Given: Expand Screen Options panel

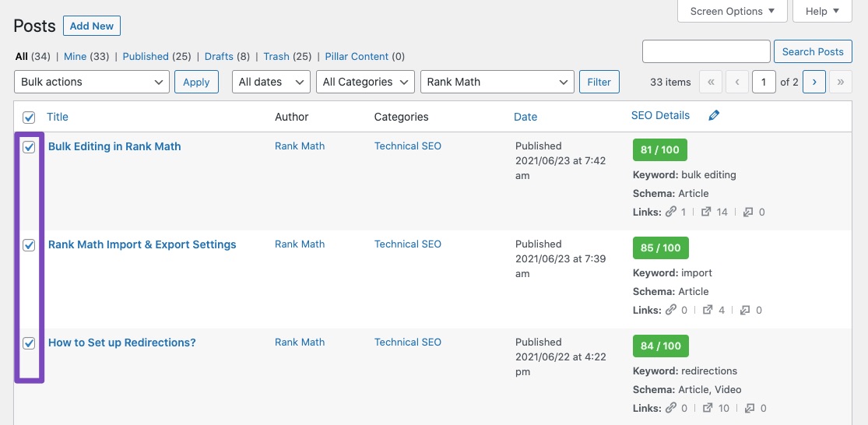Looking at the screenshot, I should click(x=732, y=11).
